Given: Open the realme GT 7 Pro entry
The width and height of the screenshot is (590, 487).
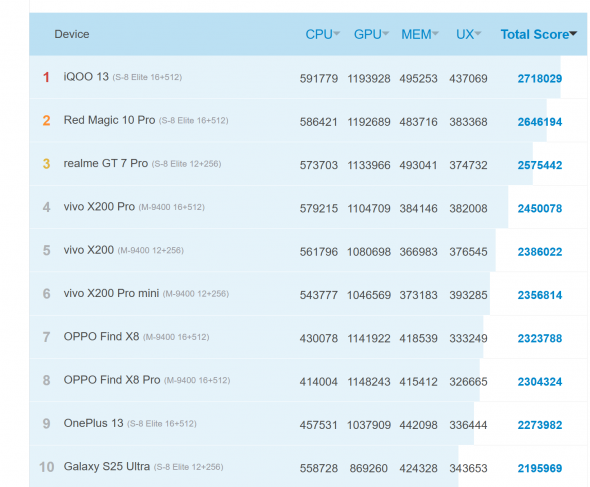Looking at the screenshot, I should point(105,163).
